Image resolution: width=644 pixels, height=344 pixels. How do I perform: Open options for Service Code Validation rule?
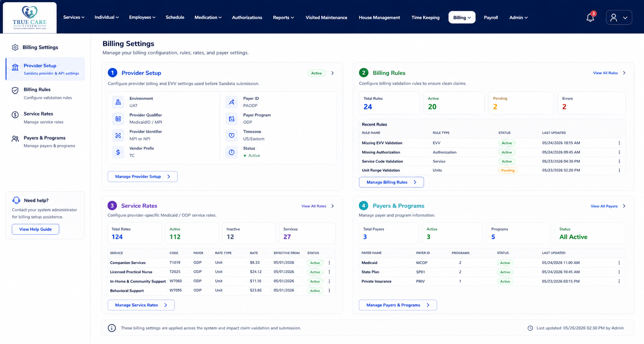pyautogui.click(x=619, y=161)
